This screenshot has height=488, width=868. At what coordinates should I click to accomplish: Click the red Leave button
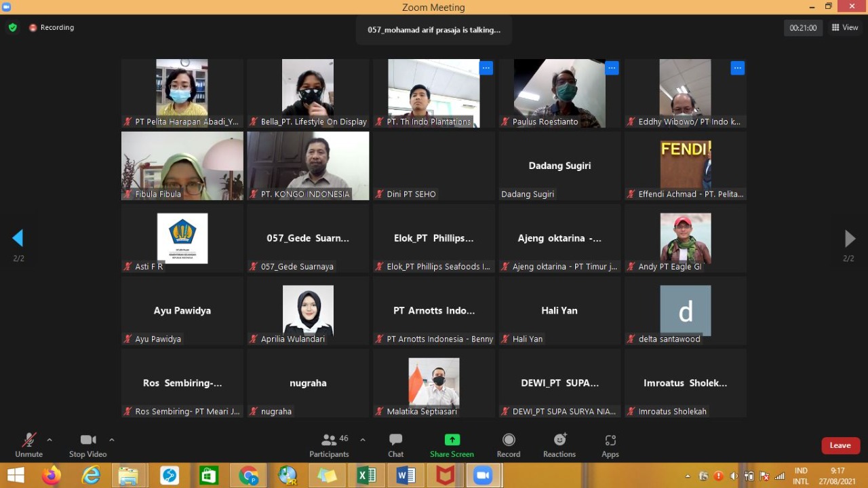coord(840,445)
